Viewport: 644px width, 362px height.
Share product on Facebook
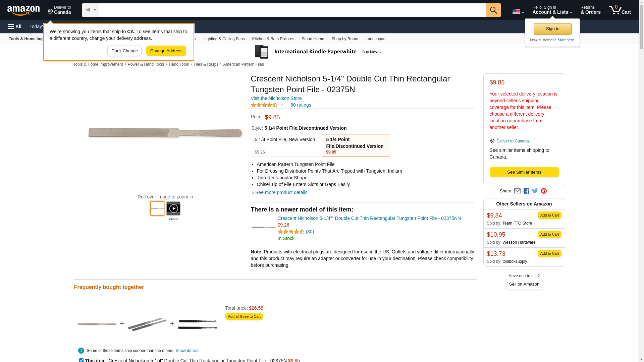526,191
